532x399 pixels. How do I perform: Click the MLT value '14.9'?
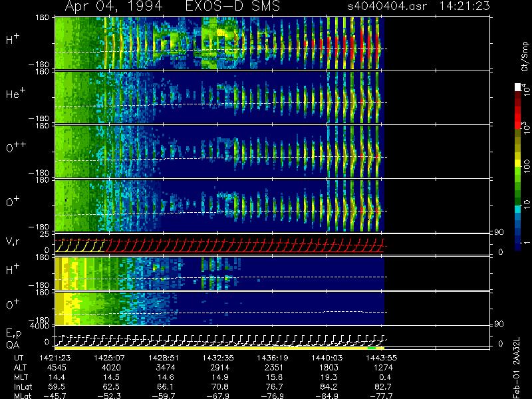point(222,377)
